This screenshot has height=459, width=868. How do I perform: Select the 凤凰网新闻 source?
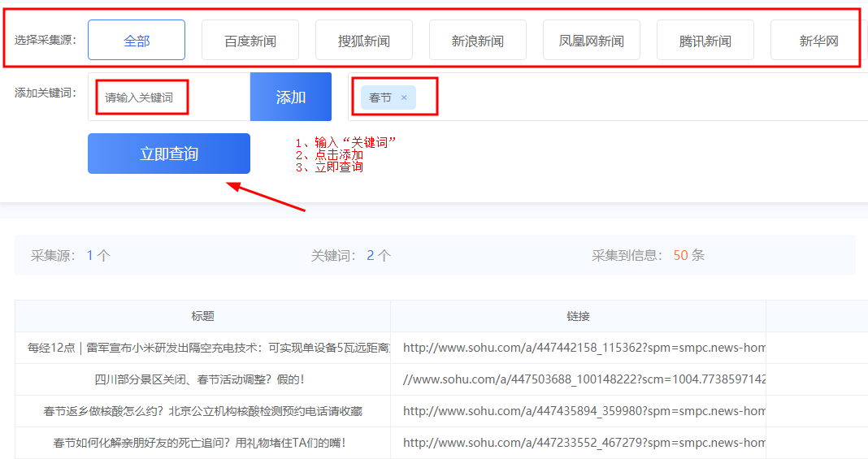[591, 40]
